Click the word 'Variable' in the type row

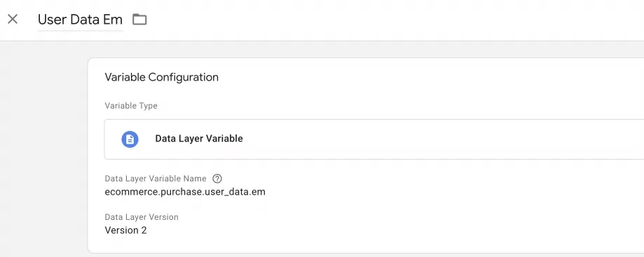226,139
